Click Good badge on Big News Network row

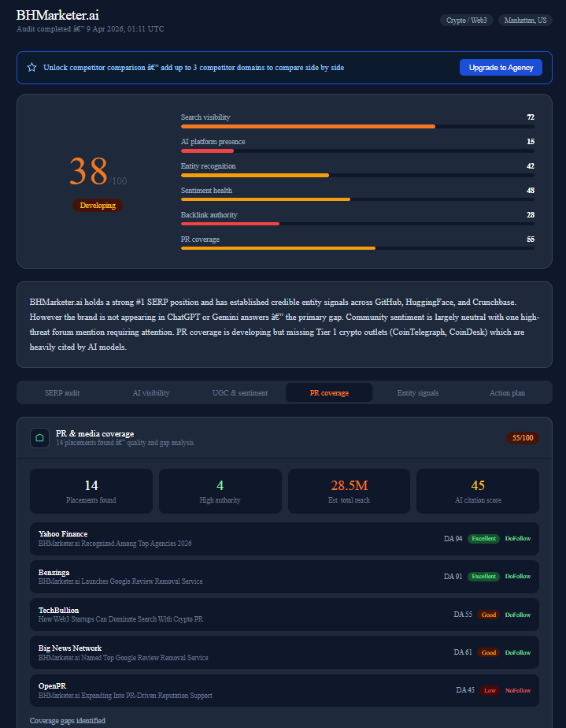[489, 652]
